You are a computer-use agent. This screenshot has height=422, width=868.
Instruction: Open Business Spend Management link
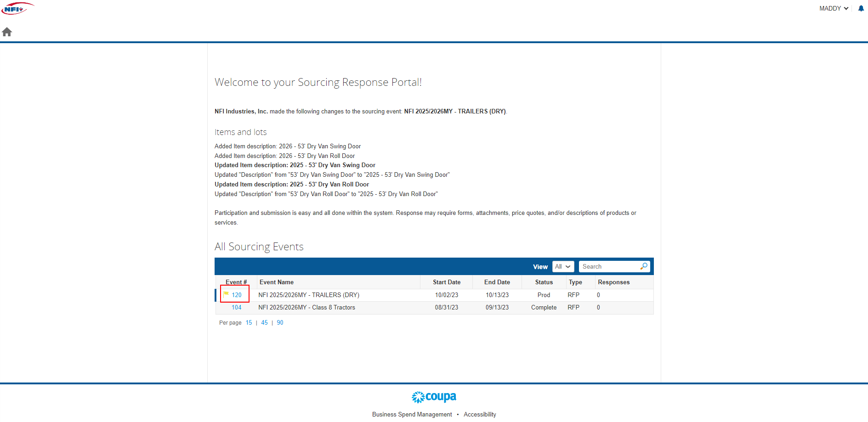[412, 414]
